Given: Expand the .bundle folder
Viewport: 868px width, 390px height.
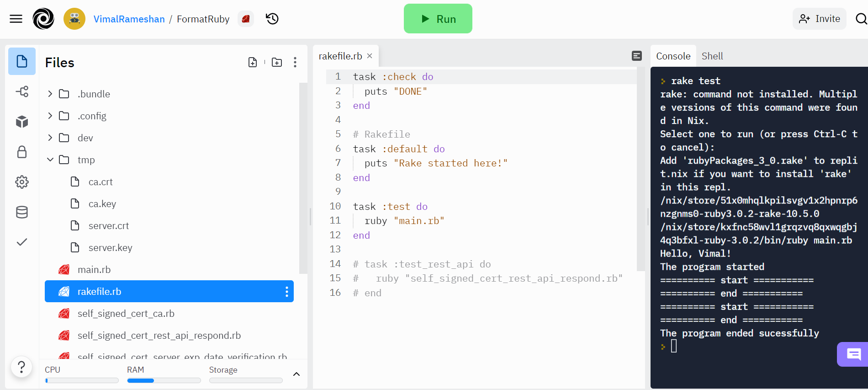Looking at the screenshot, I should point(50,94).
